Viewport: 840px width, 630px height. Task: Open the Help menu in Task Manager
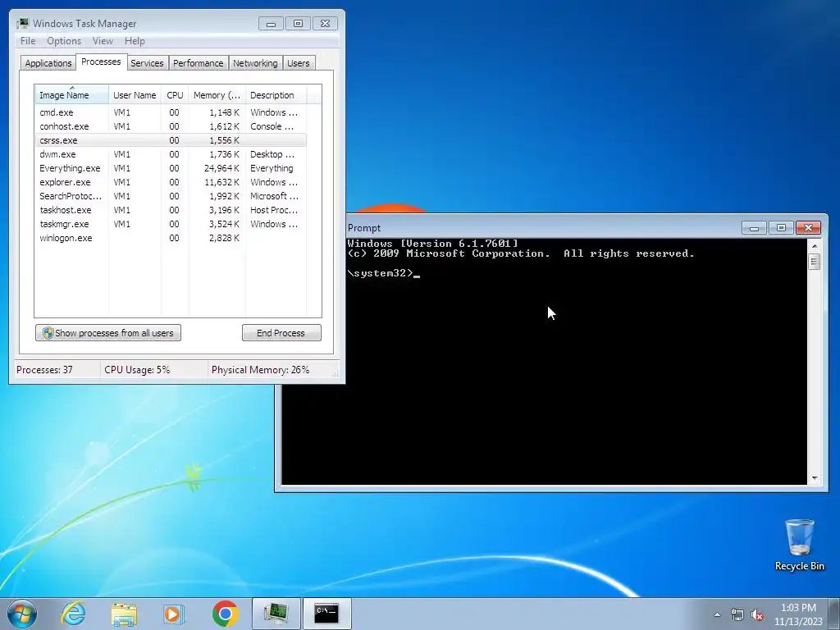135,41
